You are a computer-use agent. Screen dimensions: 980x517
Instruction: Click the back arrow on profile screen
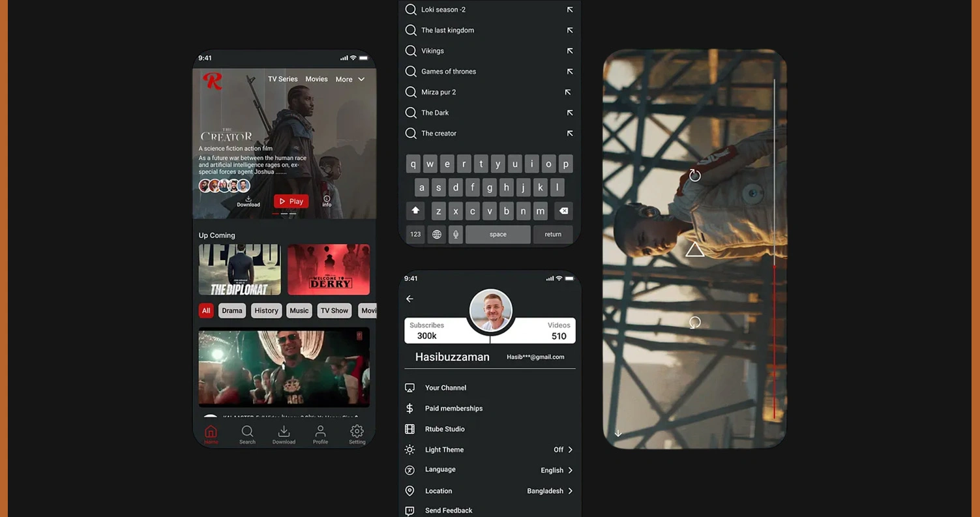409,299
